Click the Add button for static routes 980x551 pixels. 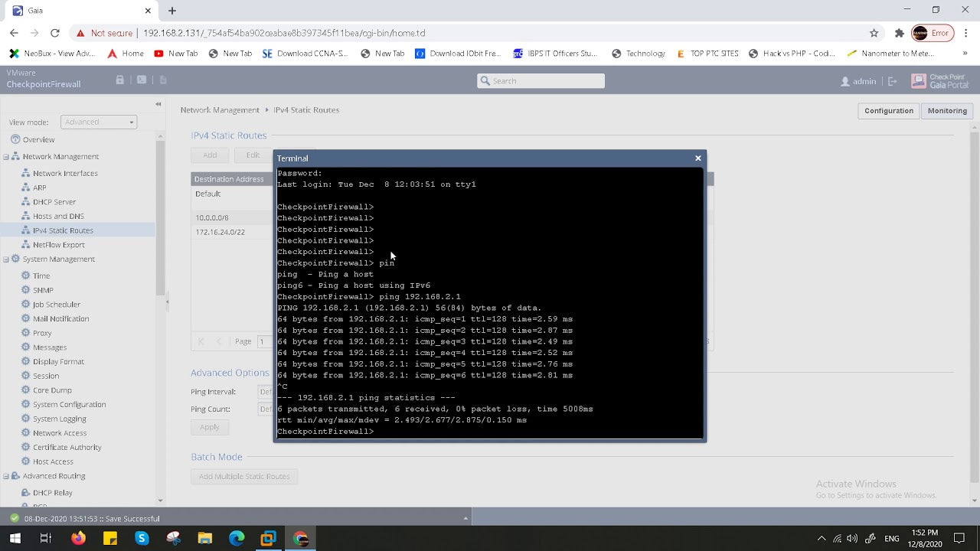[x=210, y=155]
